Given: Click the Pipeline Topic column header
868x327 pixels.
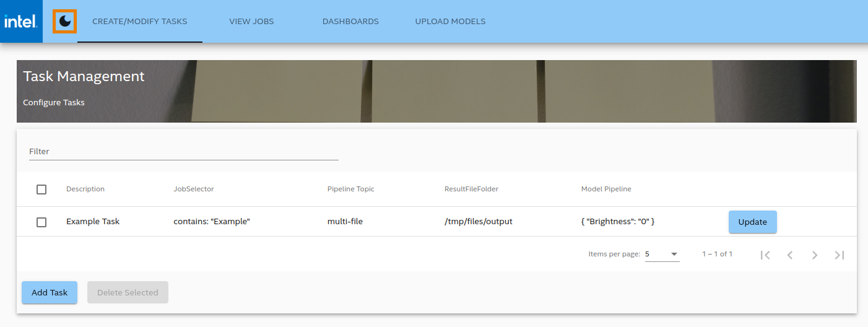Looking at the screenshot, I should coord(350,189).
